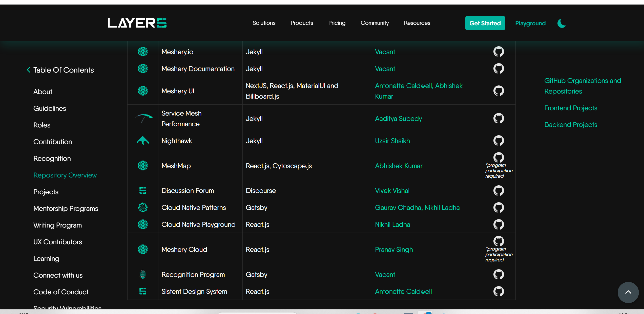Screen dimensions: 644x314
Task: Click the Cloud Native Patterns spiral icon
Action: point(143,207)
